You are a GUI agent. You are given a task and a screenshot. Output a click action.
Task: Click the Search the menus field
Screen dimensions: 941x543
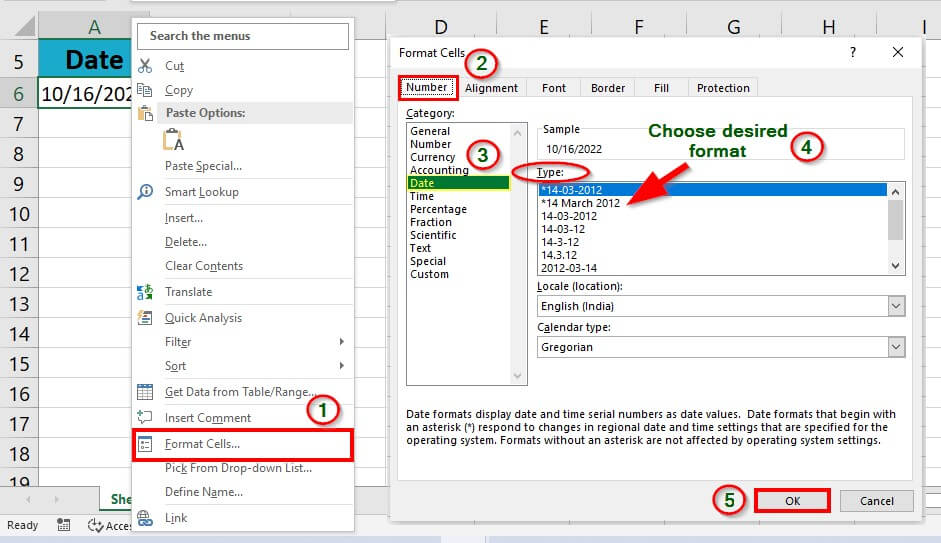[x=242, y=36]
